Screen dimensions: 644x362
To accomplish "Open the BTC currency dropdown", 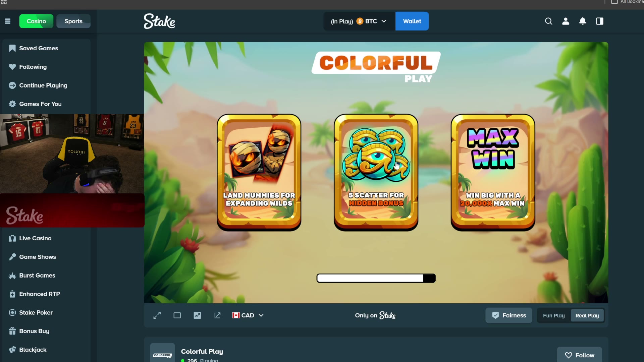I will point(359,21).
